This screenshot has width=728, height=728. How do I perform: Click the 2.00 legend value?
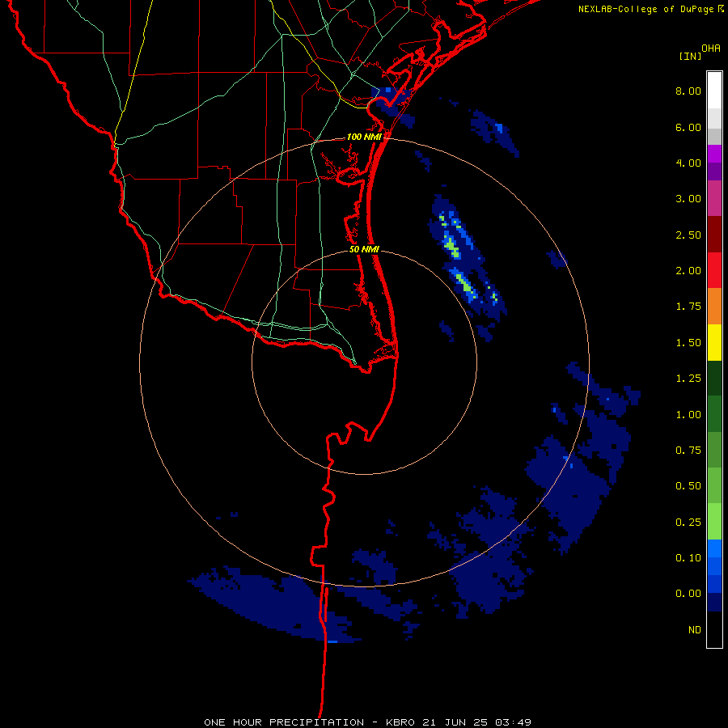688,271
